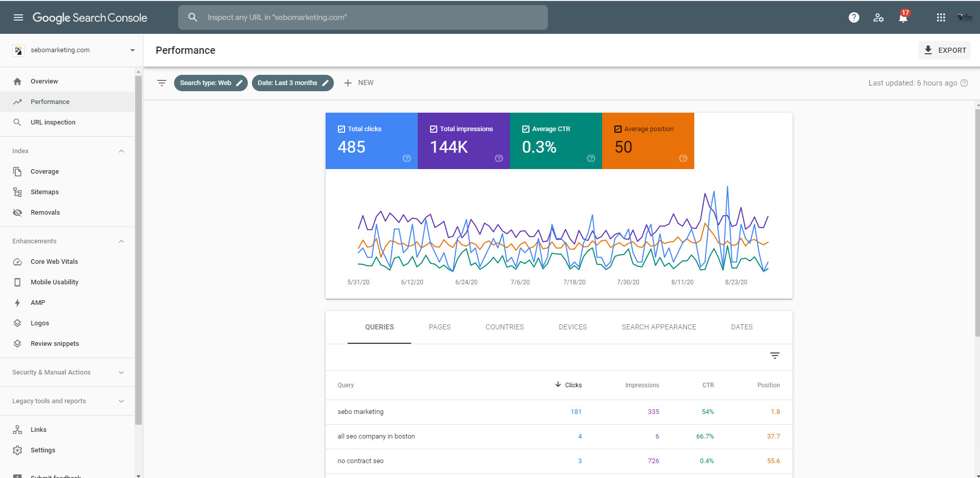This screenshot has width=980, height=478.
Task: Click the info icon next to Last updated
Action: point(964,83)
